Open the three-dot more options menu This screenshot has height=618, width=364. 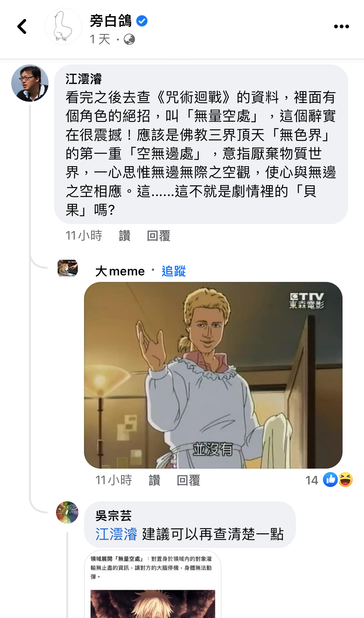point(341,26)
